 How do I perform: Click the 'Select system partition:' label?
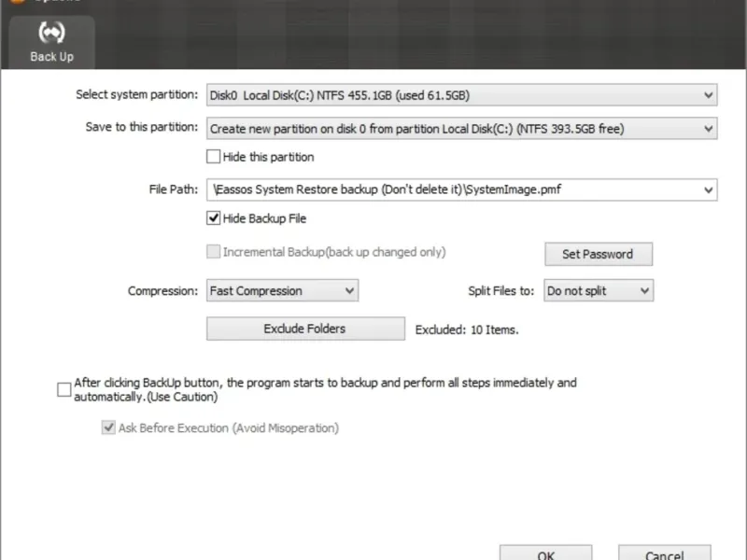coord(136,95)
